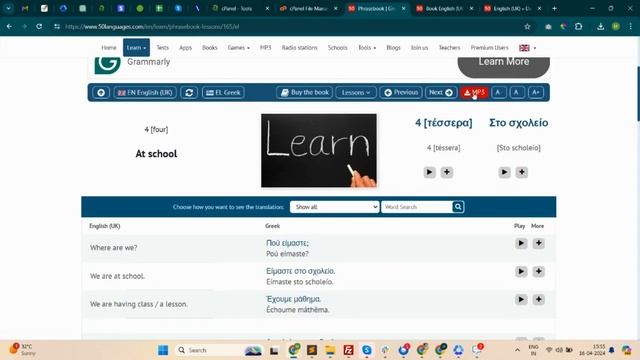The width and height of the screenshot is (640, 360).
Task: Open the Schools page
Action: coord(338,48)
